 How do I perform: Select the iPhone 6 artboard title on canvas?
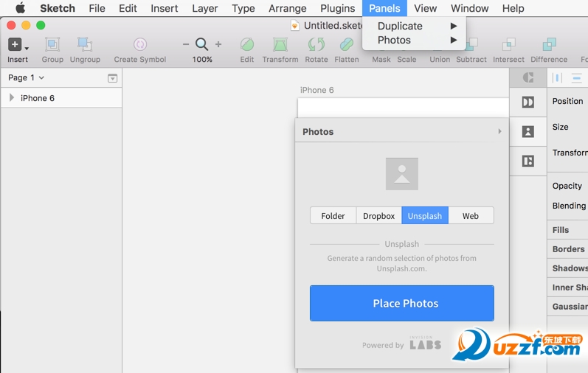[x=317, y=90]
